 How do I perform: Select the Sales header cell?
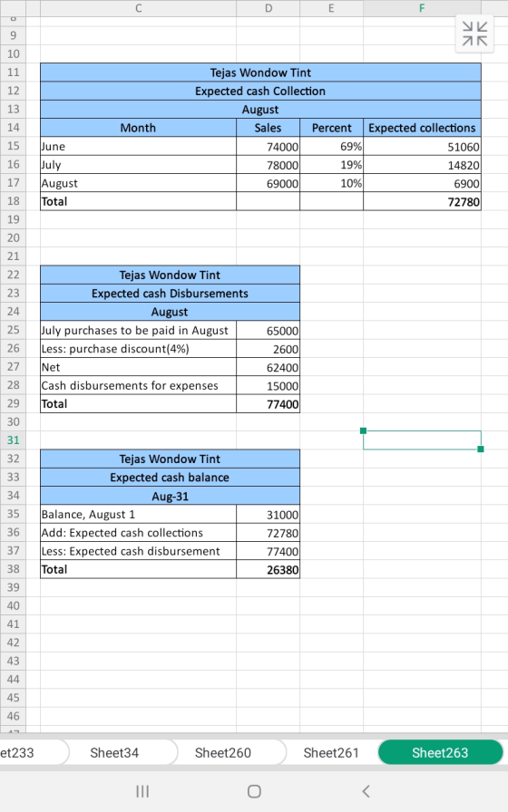[x=268, y=128]
